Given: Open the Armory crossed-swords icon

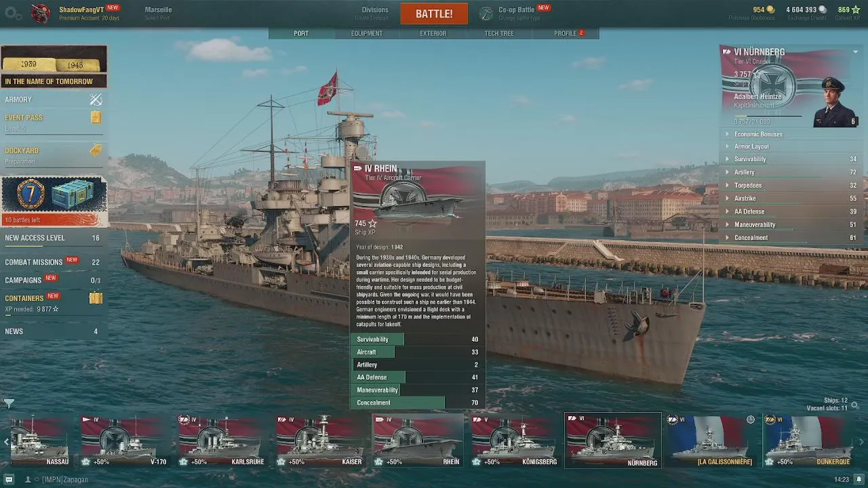Looking at the screenshot, I should pyautogui.click(x=96, y=100).
